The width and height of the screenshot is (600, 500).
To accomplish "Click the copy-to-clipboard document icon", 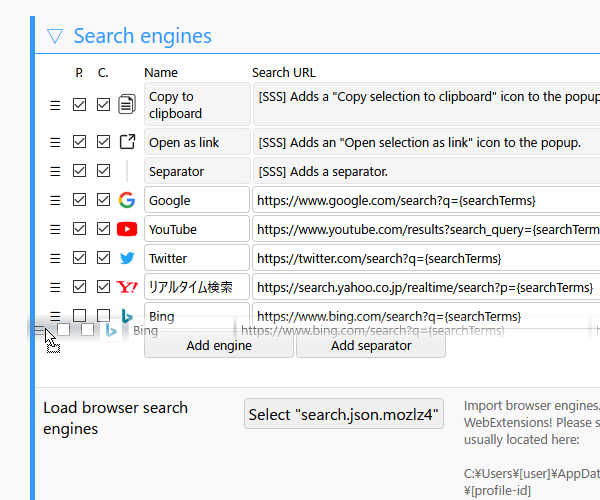I will point(127,104).
